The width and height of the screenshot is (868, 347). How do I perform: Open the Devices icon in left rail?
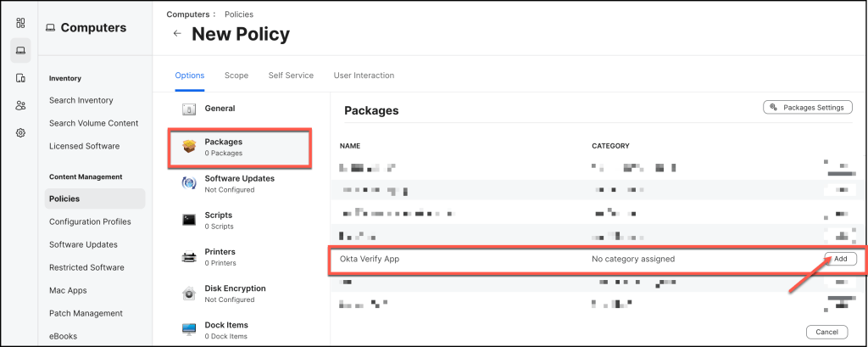pos(20,78)
